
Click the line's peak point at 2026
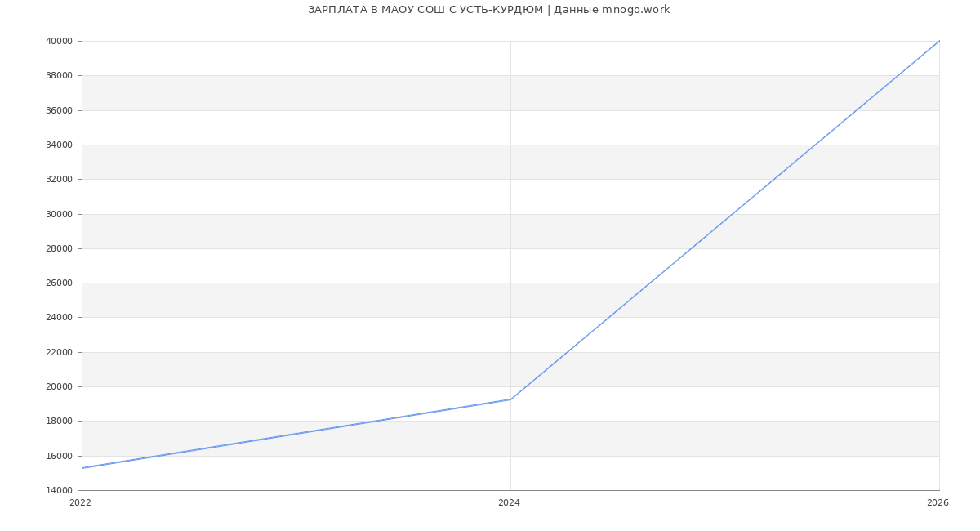click(939, 41)
